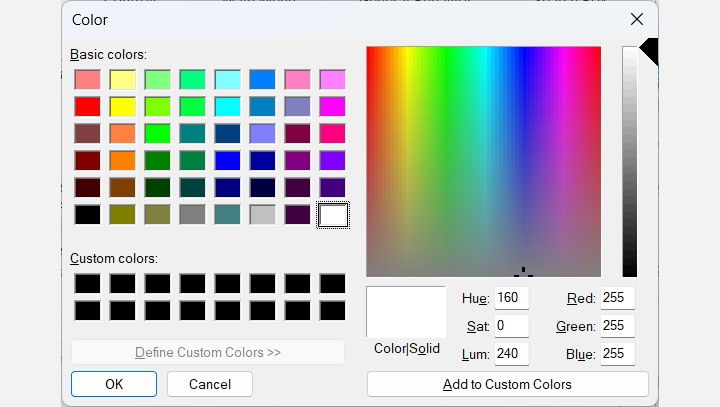Choose the orange basic color swatch
Screen dimensions: 720x407
coord(123,160)
